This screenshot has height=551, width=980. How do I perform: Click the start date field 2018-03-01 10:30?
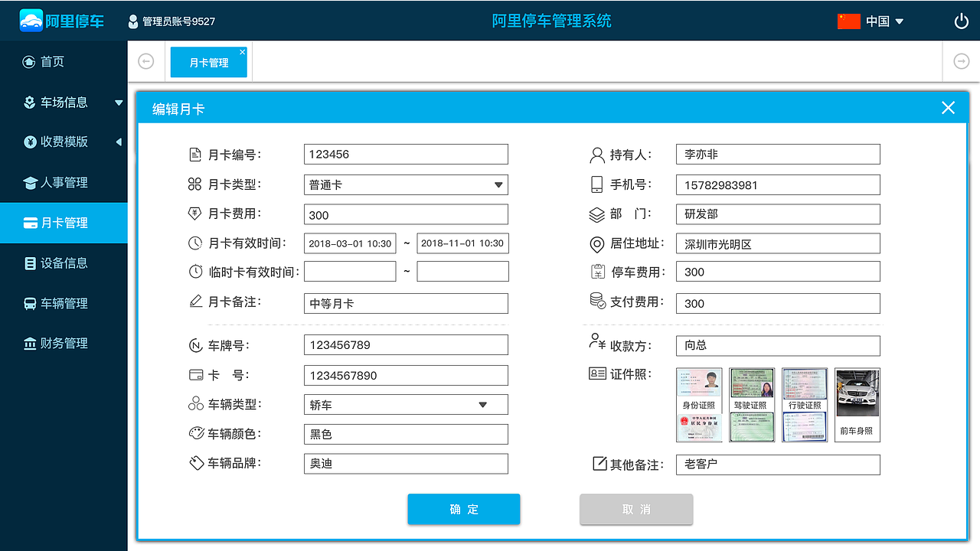(x=350, y=243)
